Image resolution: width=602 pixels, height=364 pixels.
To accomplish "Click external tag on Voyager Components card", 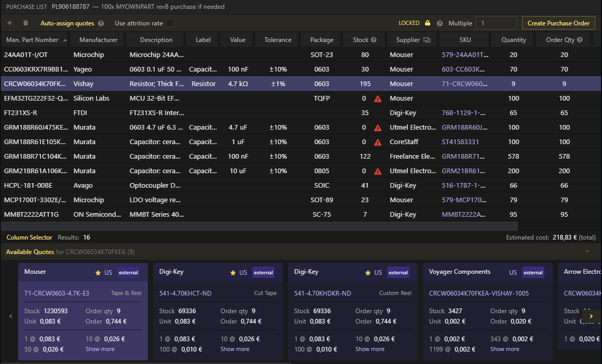I will [x=533, y=273].
